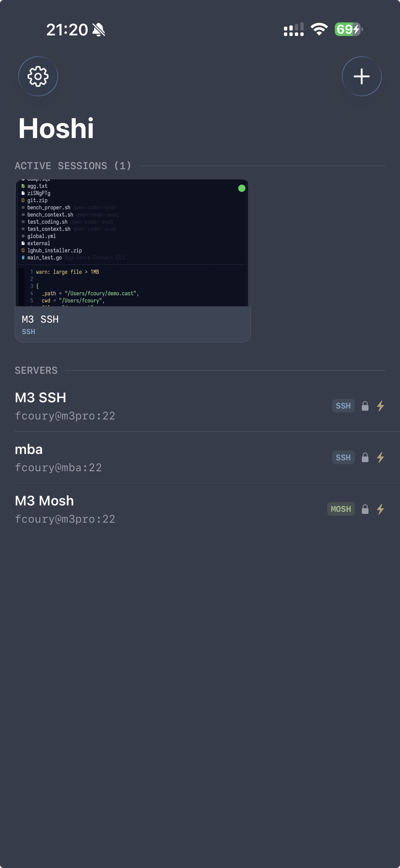This screenshot has height=868, width=400.
Task: Tap the plus icon to add a server
Action: 362,76
